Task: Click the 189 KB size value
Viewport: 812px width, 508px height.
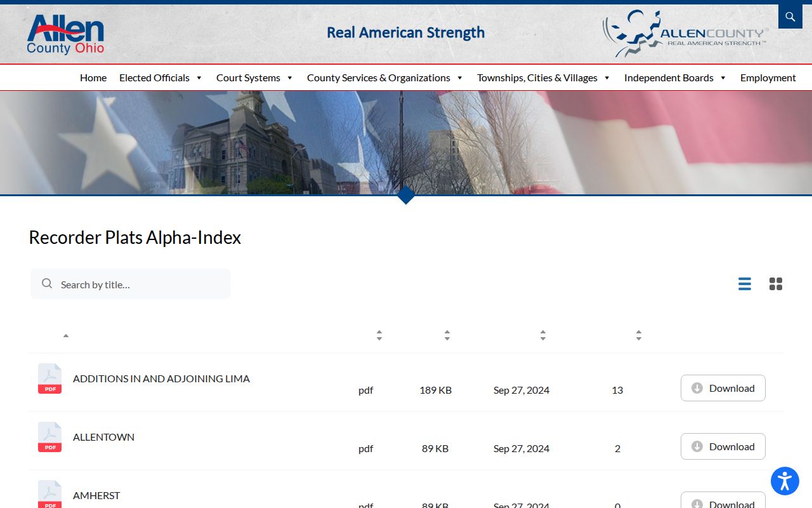Action: 436,390
